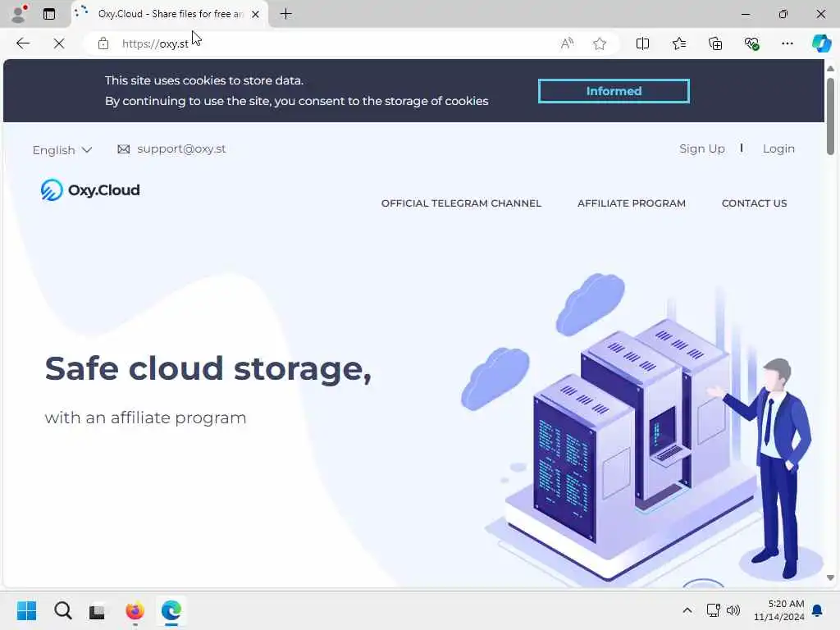Click the scrollbar up arrow
This screenshot has height=630, width=840.
(830, 69)
